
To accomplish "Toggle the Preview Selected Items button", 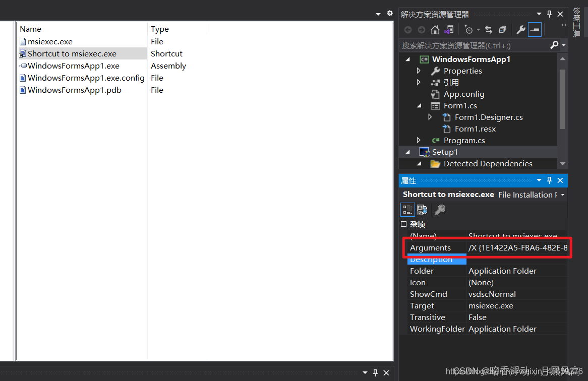I will [x=535, y=30].
